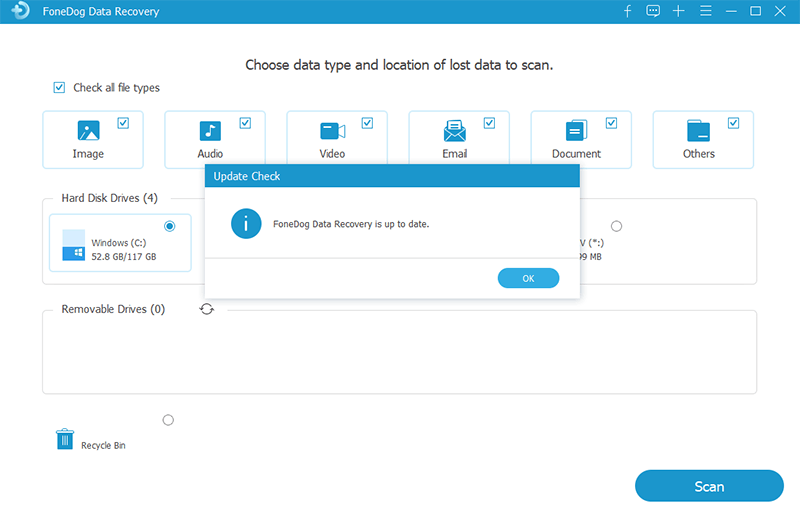The width and height of the screenshot is (800, 522).
Task: Uncheck the Email type checkbox
Action: coord(489,123)
